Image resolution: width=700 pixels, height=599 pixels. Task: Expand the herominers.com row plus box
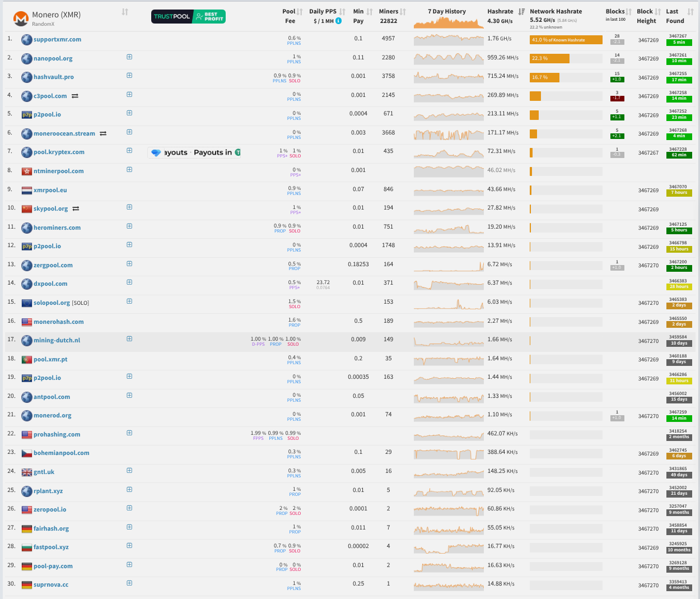click(x=129, y=226)
